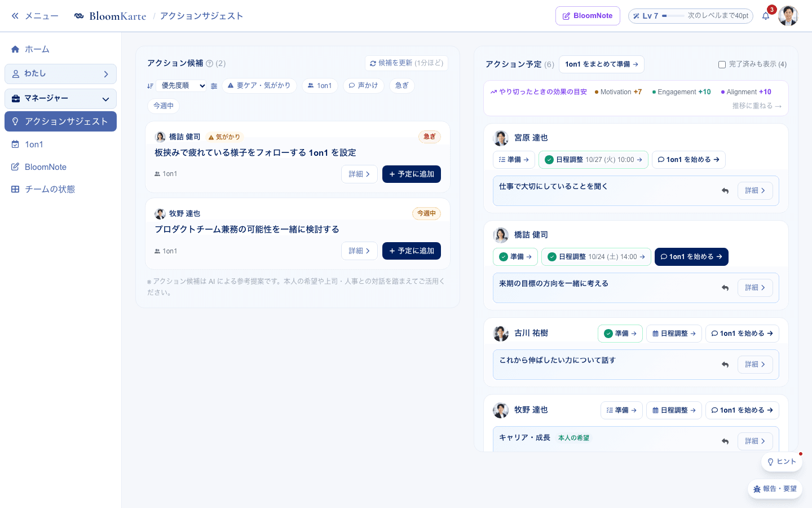Screen dimensions: 812x508
Task: Open 日程調整 for 牧野 達也
Action: click(x=674, y=410)
